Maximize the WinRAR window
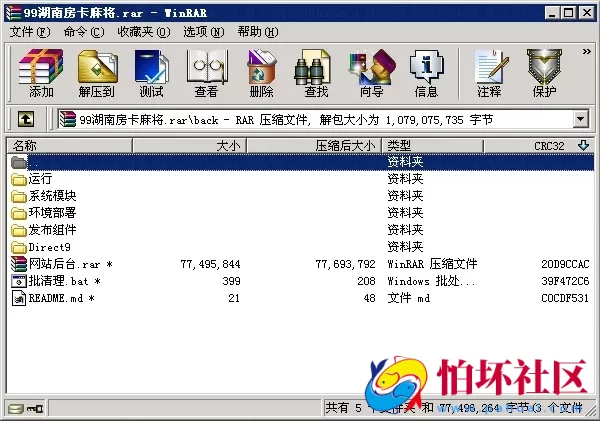This screenshot has height=421, width=600. point(568,13)
